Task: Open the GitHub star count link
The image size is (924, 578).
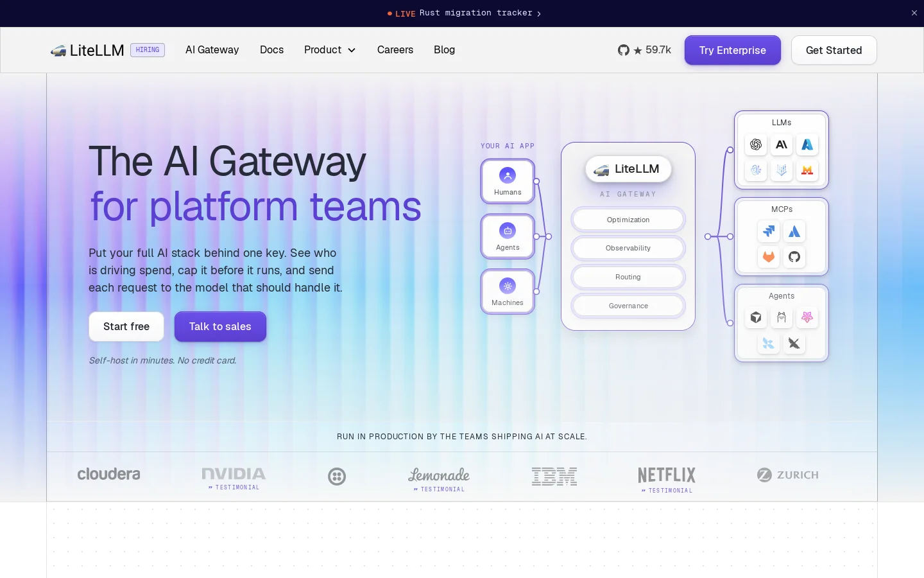Action: pyautogui.click(x=644, y=50)
